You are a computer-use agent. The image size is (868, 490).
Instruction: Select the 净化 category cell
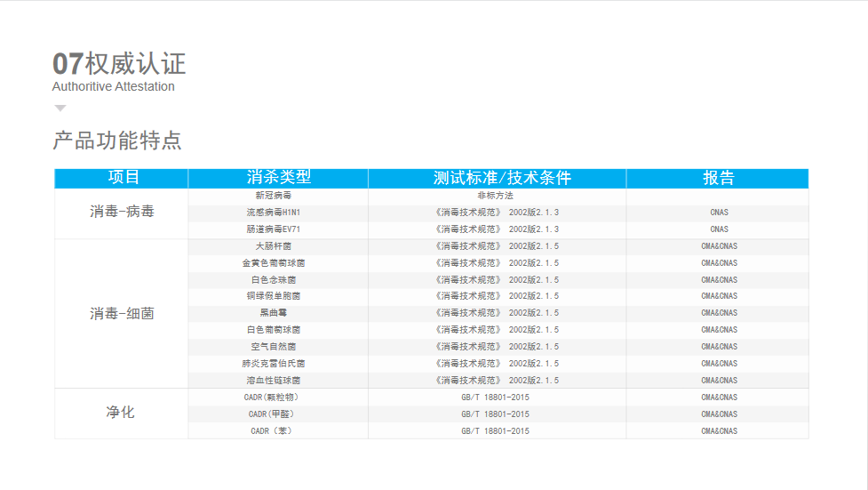121,413
